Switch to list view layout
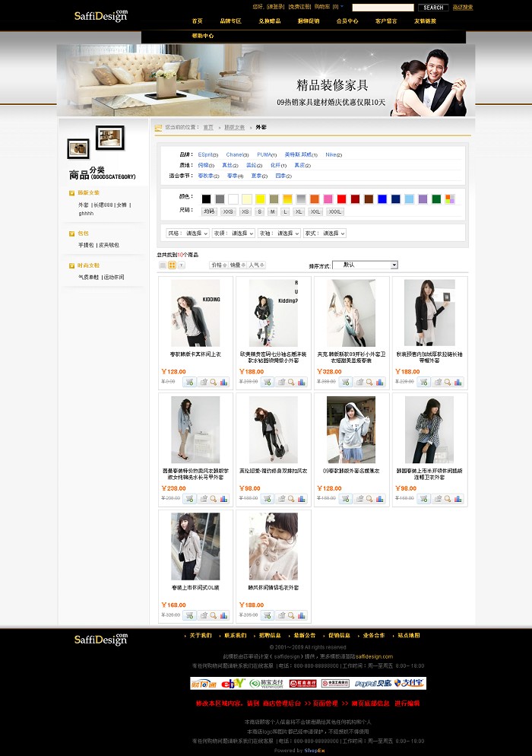Viewport: 532px width, 756px height. 163,265
